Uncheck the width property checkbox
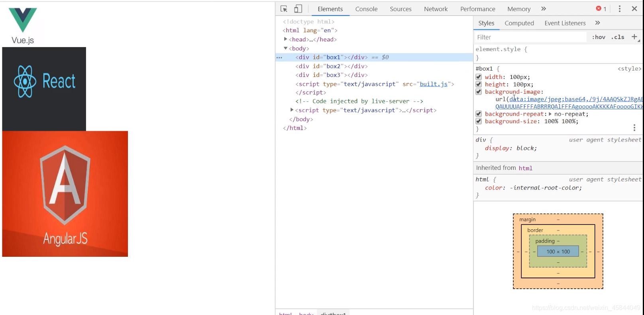 [479, 77]
